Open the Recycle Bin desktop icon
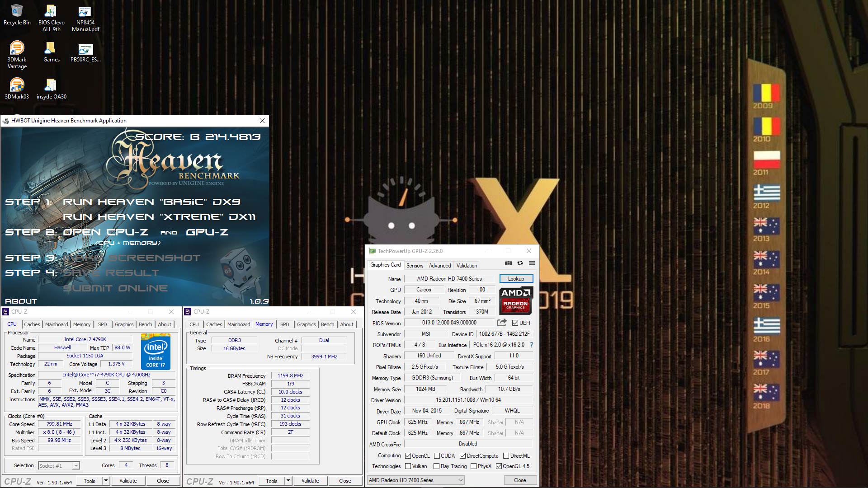 point(17,15)
